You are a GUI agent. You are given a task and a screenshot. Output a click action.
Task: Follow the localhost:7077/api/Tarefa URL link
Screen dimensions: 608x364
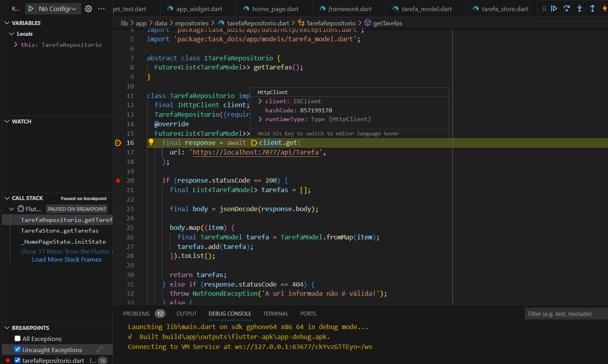point(256,152)
